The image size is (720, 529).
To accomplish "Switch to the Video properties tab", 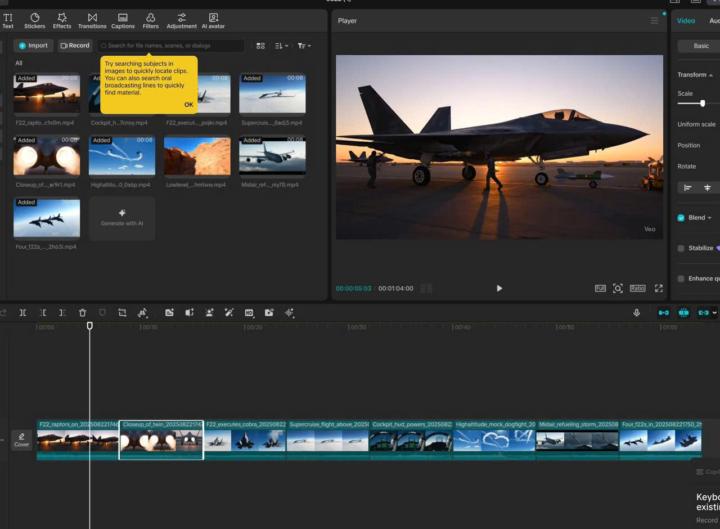I will (x=686, y=20).
